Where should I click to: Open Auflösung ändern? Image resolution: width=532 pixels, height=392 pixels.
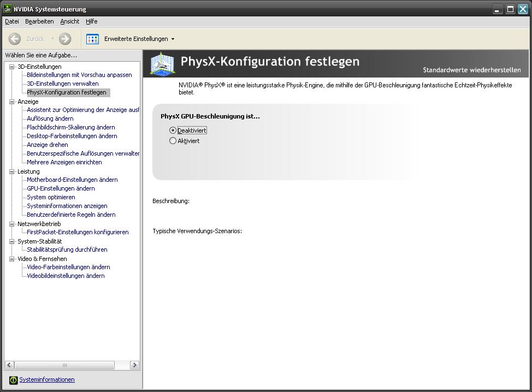[x=50, y=118]
